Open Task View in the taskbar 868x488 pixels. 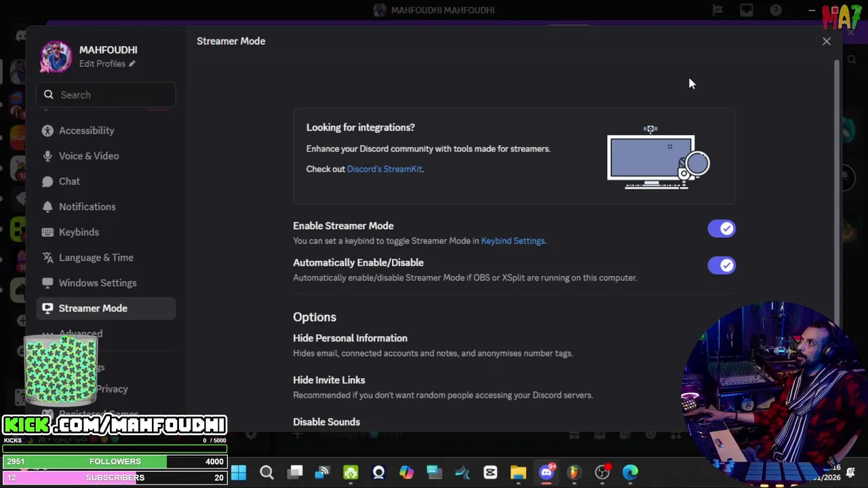pyautogui.click(x=295, y=472)
